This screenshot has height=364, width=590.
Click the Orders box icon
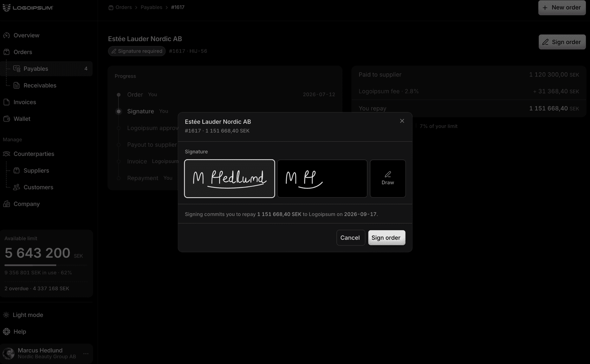pyautogui.click(x=6, y=52)
